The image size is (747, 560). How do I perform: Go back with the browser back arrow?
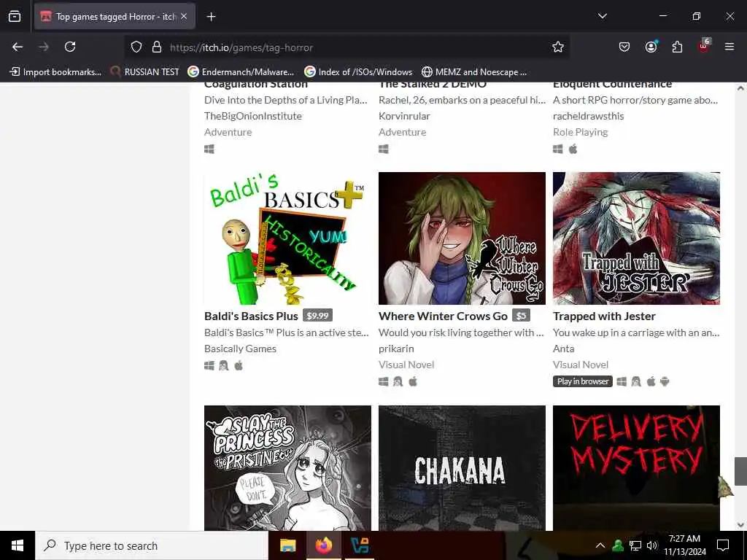tap(18, 47)
